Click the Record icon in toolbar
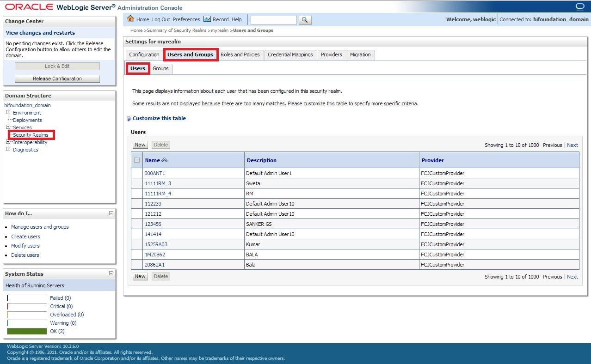 tap(207, 19)
